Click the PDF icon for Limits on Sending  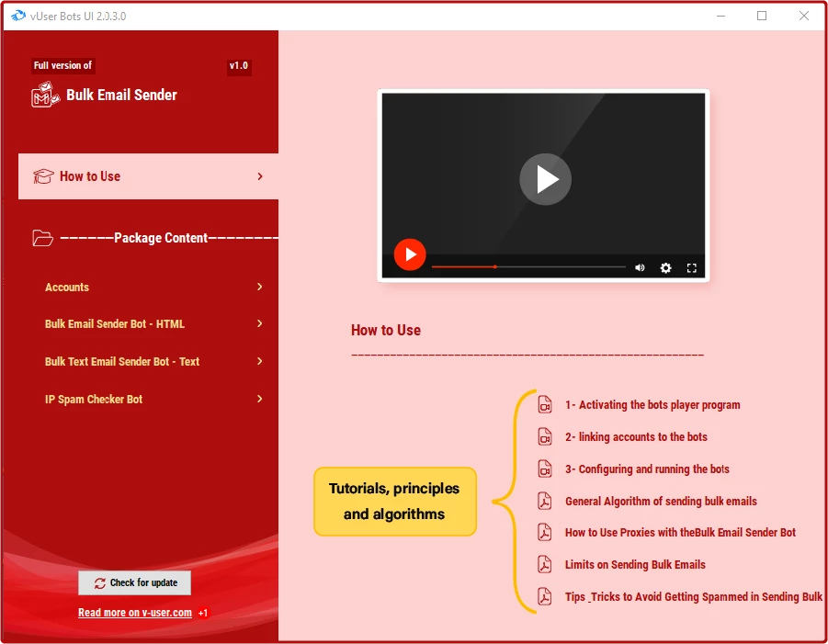(545, 565)
